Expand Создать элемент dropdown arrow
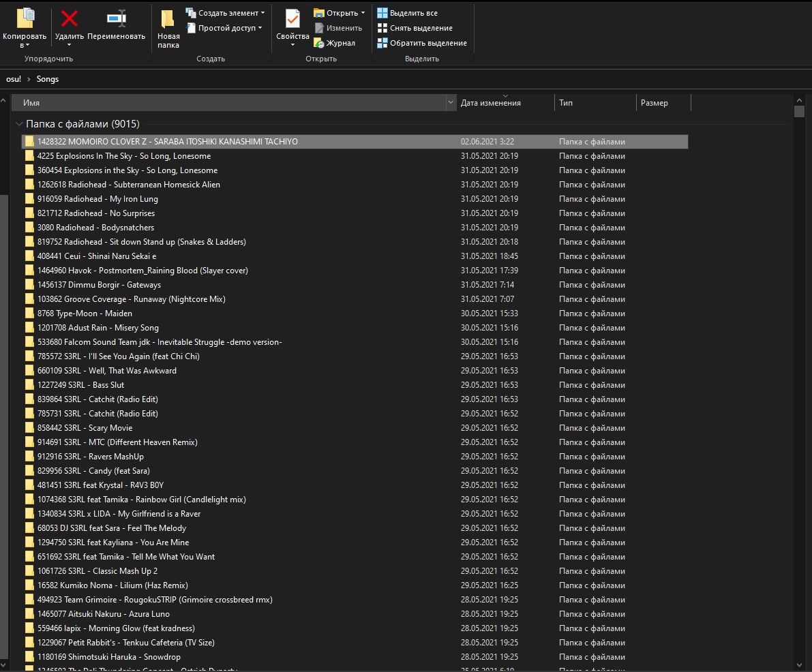The height and width of the screenshot is (672, 812). [x=262, y=13]
